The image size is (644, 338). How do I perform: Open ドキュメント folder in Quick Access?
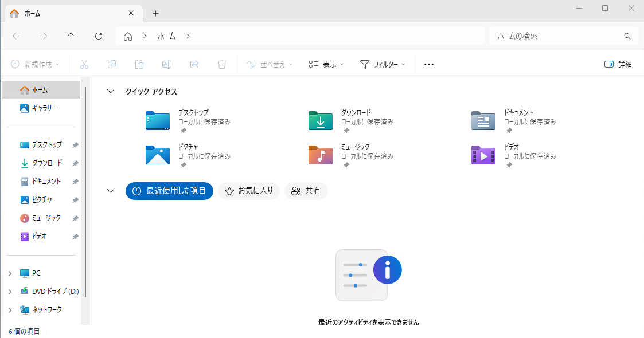514,121
